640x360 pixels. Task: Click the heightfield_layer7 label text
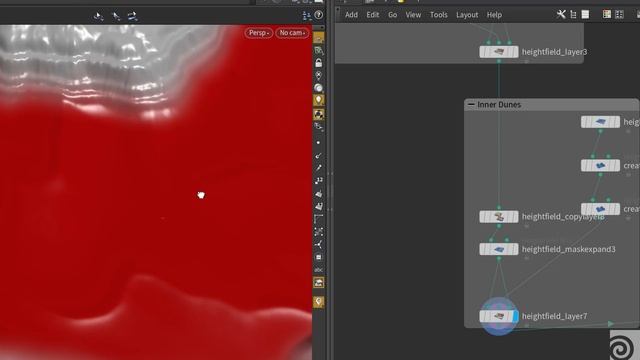coord(554,316)
